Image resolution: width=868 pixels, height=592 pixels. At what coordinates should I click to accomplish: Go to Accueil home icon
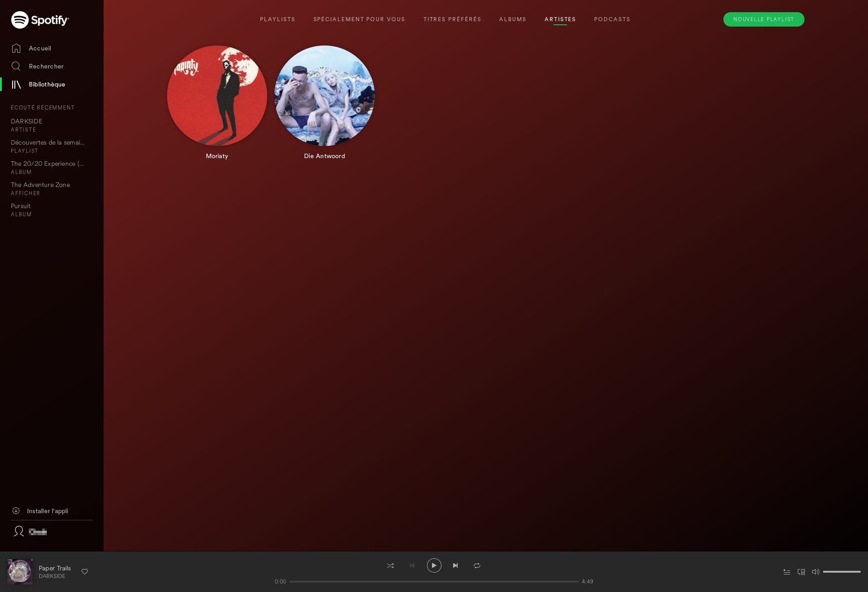(x=16, y=48)
